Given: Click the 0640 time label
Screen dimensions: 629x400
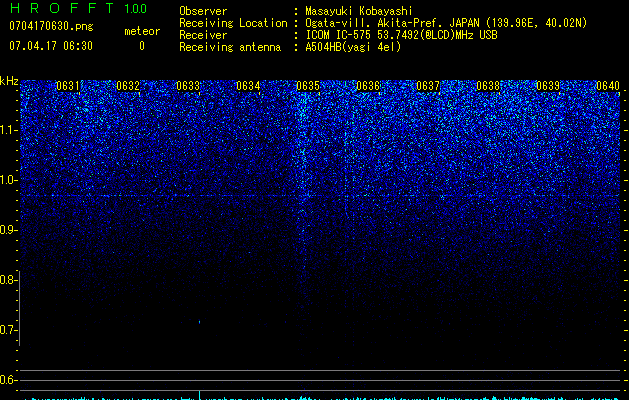Looking at the screenshot, I should 608,86.
